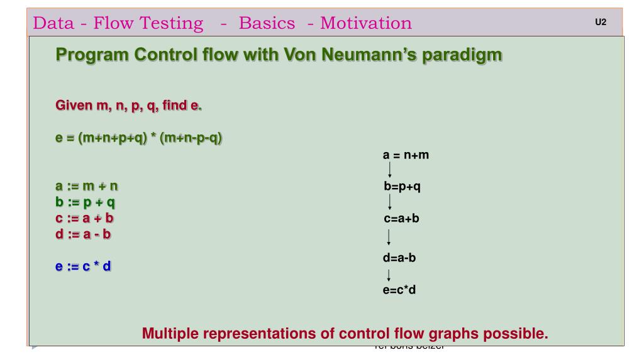The height and width of the screenshot is (362, 644).
Task: Select the statement 'a := m + n'
Action: pos(87,186)
